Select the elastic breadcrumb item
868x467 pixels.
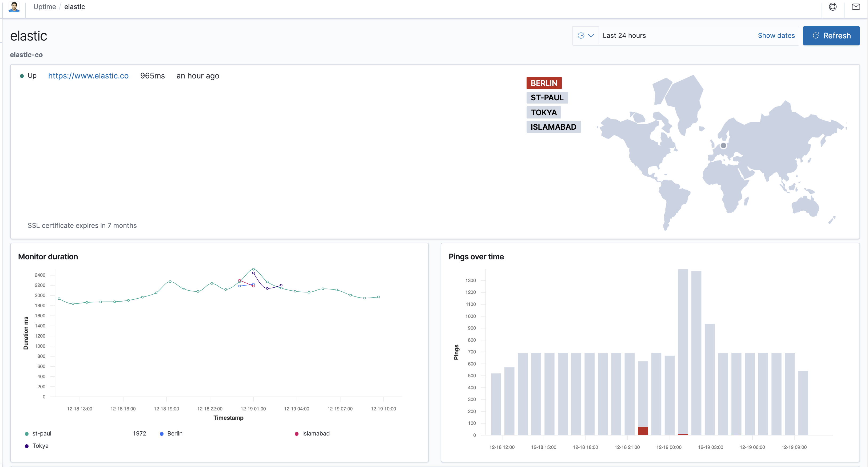click(x=74, y=7)
